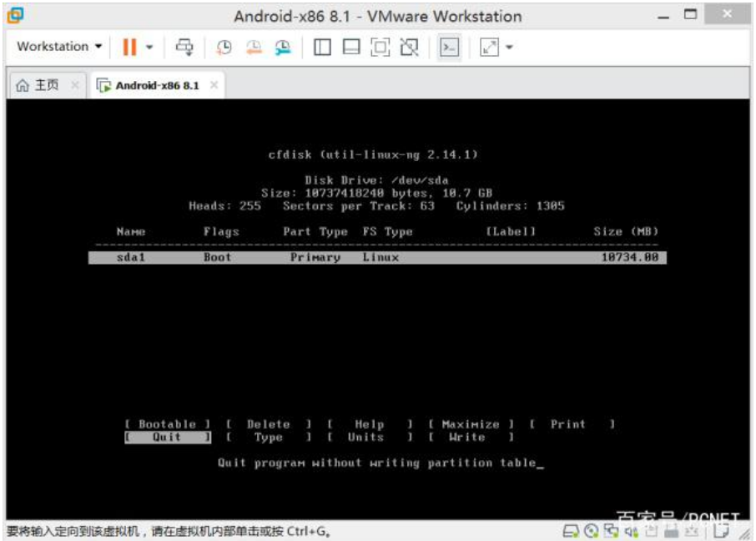This screenshot has width=756, height=541.
Task: Click the Disk Drive: /dev/sda text
Action: [x=376, y=180]
